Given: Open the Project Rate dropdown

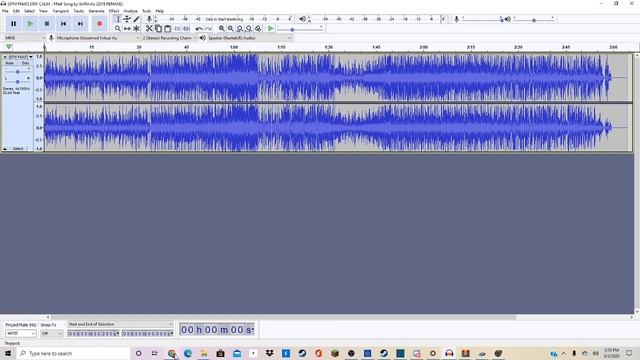Looking at the screenshot, I should point(20,333).
